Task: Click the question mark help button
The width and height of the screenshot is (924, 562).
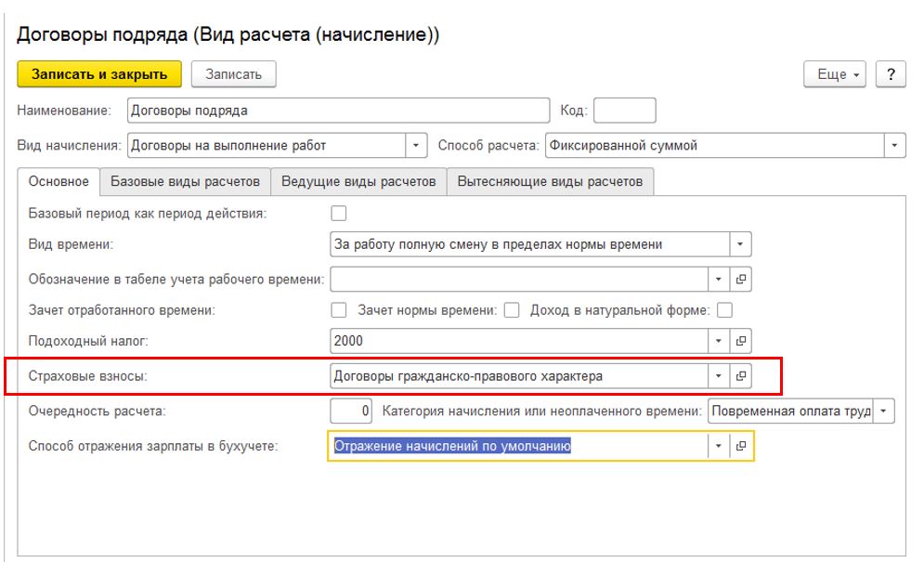Action: tap(891, 74)
